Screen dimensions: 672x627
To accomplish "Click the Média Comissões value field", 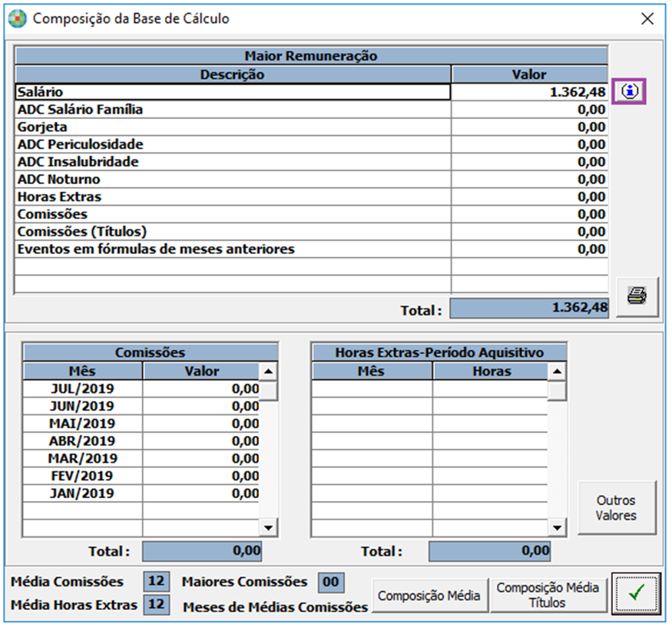I will click(157, 581).
